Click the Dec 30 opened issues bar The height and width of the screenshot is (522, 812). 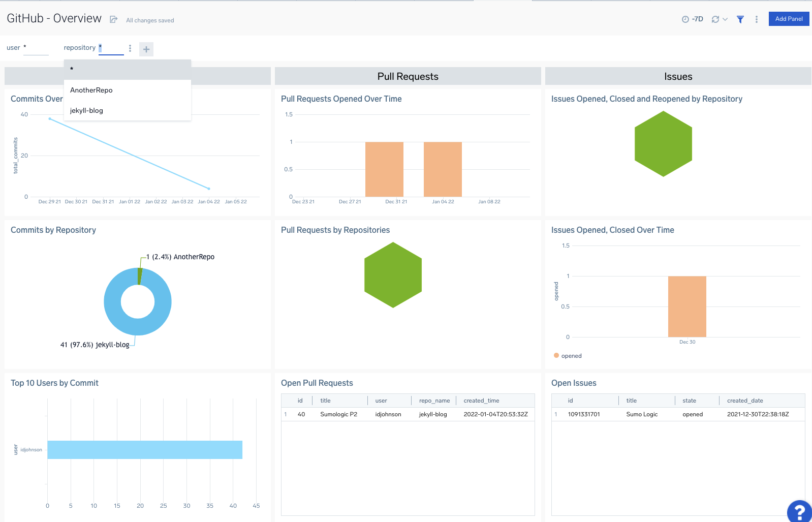687,306
